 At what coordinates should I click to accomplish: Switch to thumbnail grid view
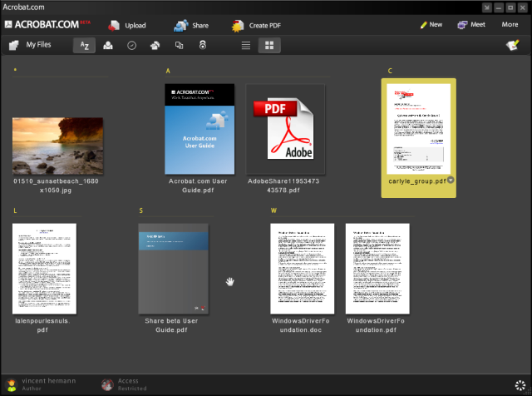click(x=269, y=46)
